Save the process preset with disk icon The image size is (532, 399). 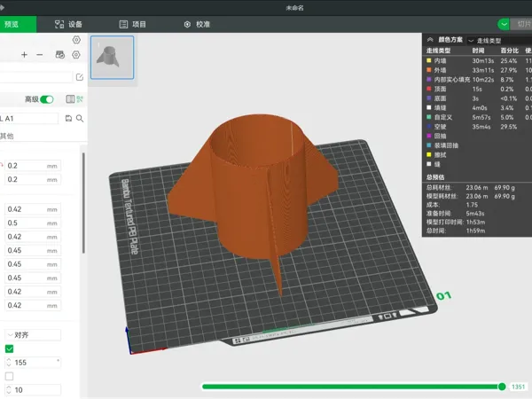click(x=68, y=119)
